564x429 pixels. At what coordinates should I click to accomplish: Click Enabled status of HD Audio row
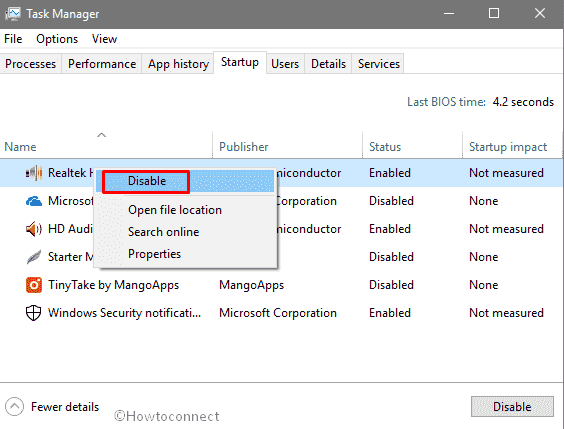[x=390, y=229]
